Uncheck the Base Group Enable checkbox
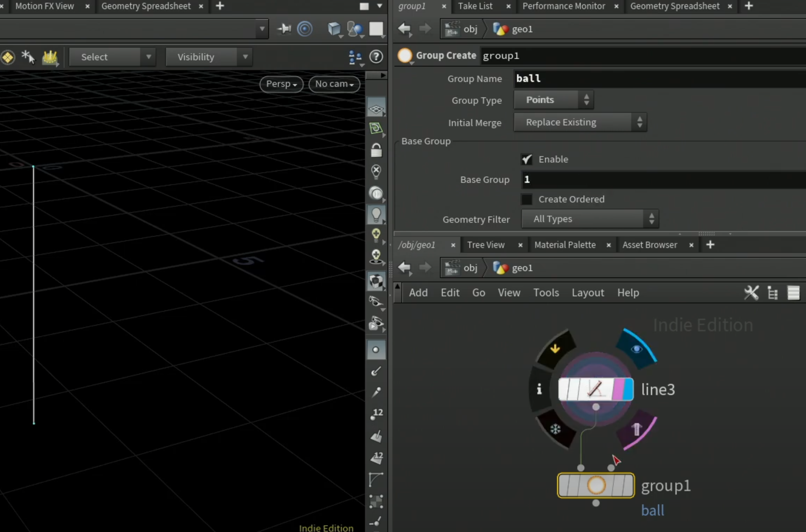 526,159
